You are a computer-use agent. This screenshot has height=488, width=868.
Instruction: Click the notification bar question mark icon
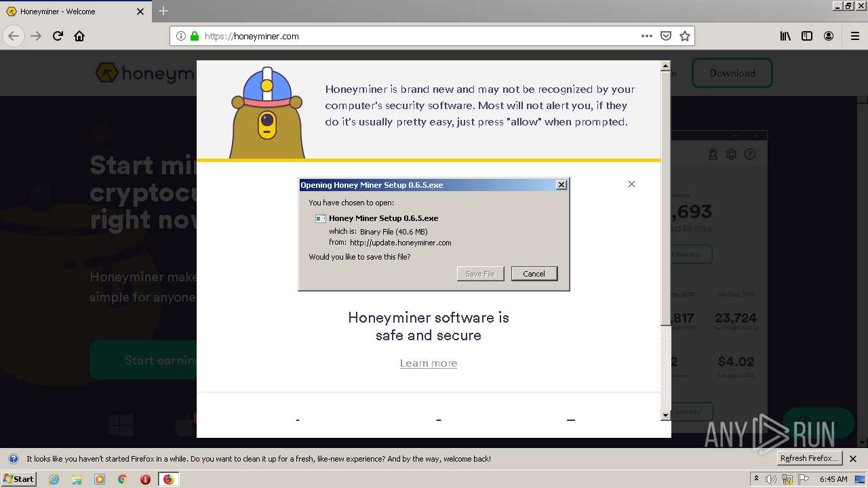point(13,459)
